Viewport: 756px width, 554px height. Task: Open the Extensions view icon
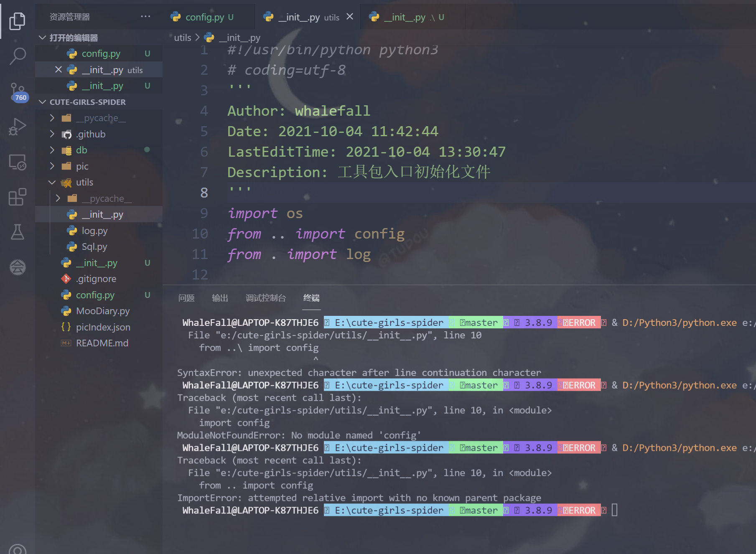(17, 197)
